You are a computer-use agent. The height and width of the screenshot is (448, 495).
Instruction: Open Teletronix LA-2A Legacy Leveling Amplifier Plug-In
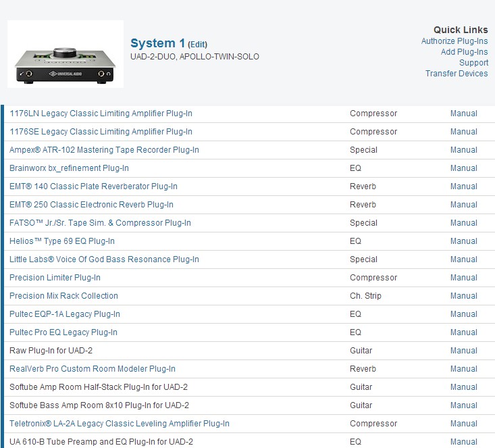[x=120, y=424]
